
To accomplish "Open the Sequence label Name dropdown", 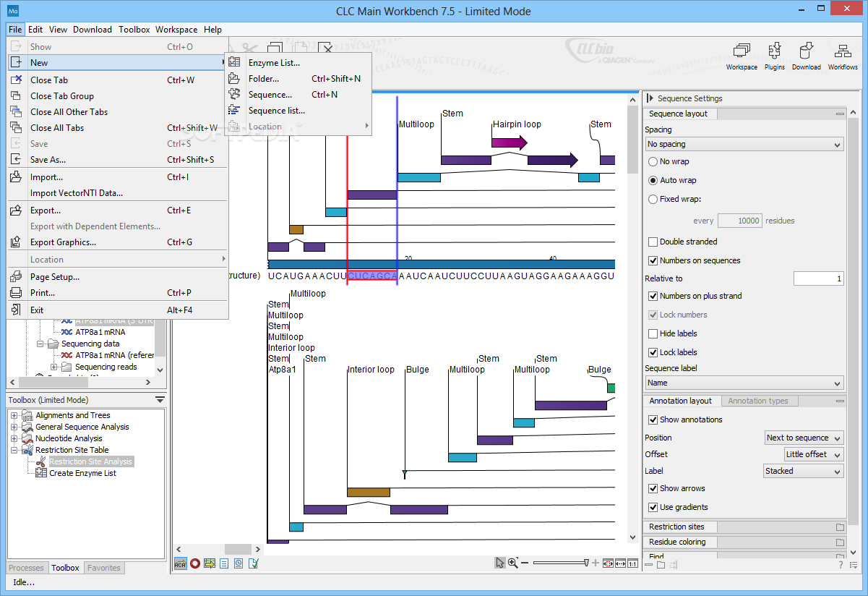I will (x=744, y=383).
